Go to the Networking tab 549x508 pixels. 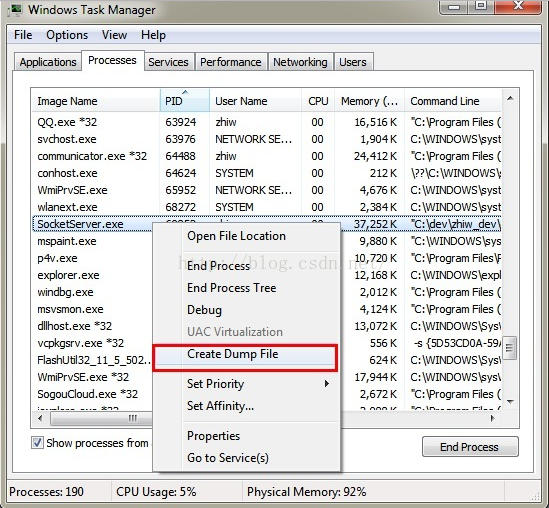[x=300, y=62]
